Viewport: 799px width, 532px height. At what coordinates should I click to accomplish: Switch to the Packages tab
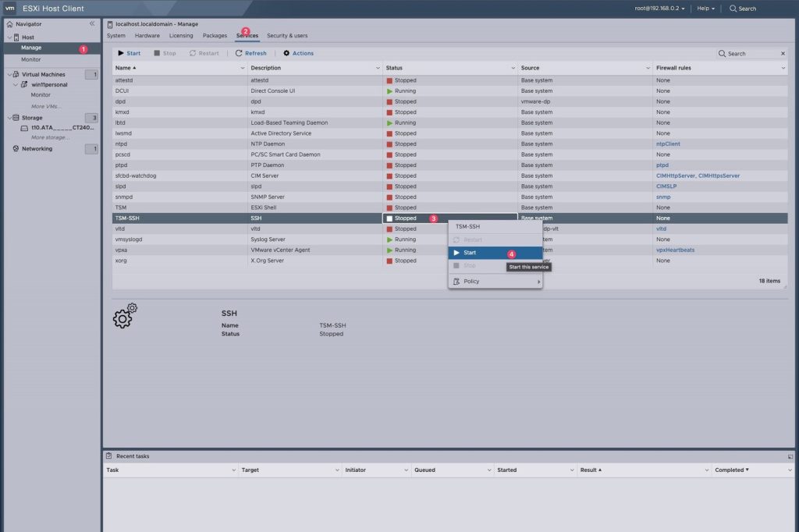click(x=215, y=36)
